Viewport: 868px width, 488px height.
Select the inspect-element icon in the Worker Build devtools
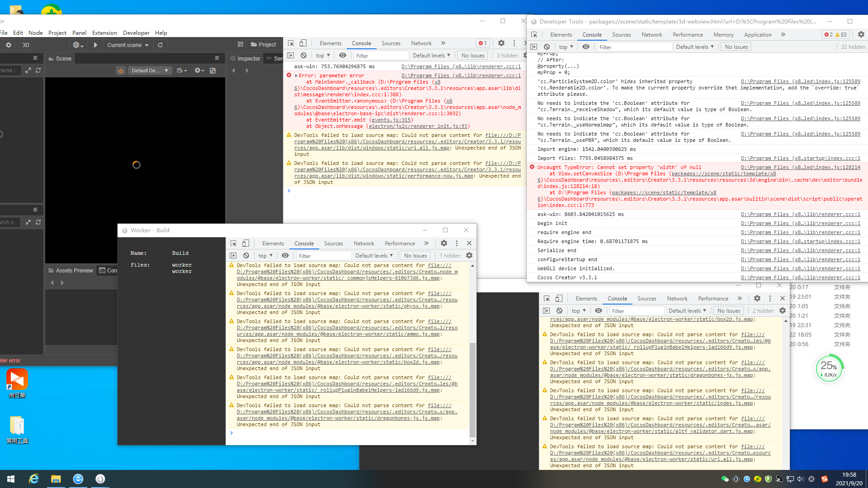[x=233, y=243]
